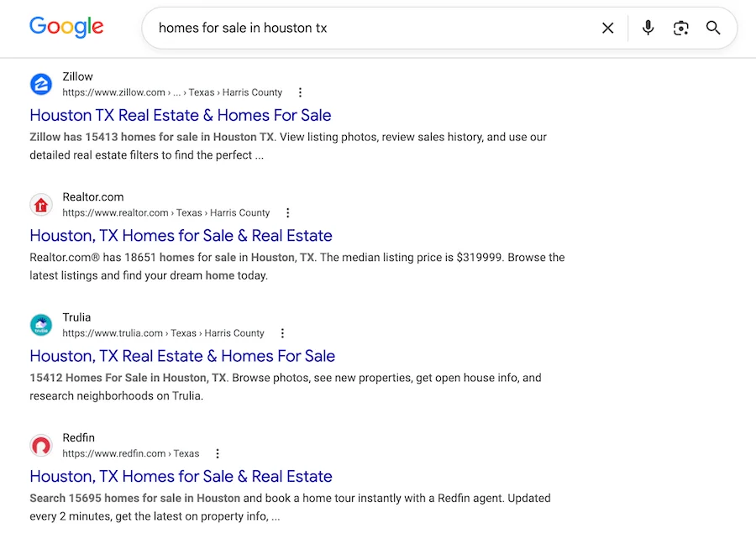Clear the search query with the X icon
Viewport: 756px width, 544px height.
click(x=608, y=28)
